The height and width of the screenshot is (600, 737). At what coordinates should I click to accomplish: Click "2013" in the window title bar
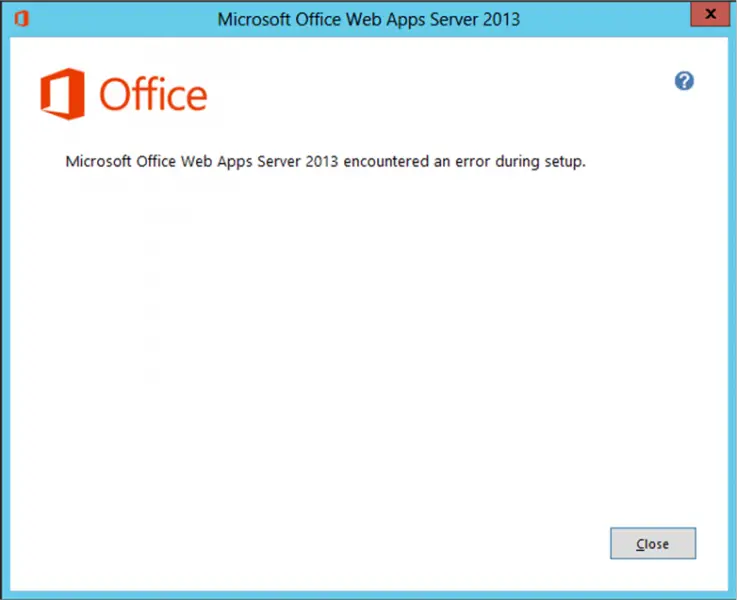click(502, 19)
